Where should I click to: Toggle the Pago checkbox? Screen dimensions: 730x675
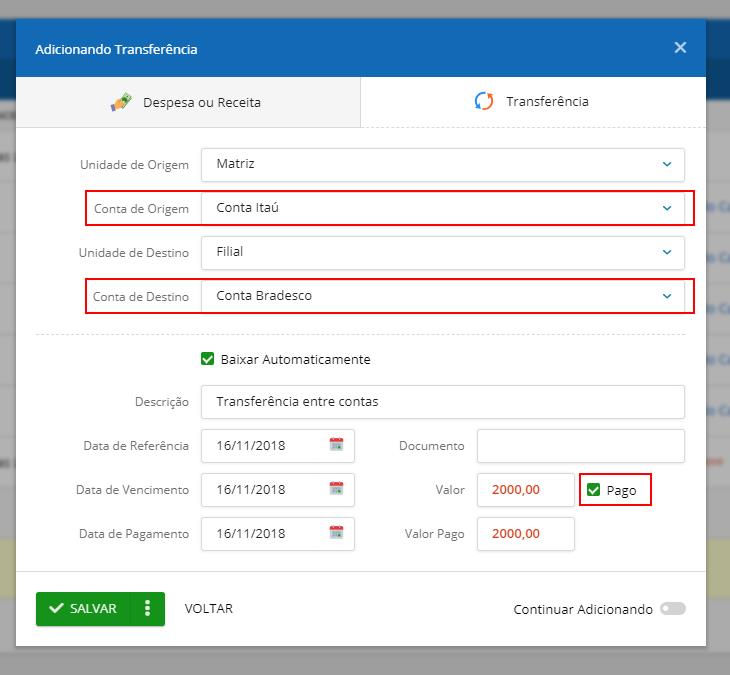pyautogui.click(x=593, y=490)
